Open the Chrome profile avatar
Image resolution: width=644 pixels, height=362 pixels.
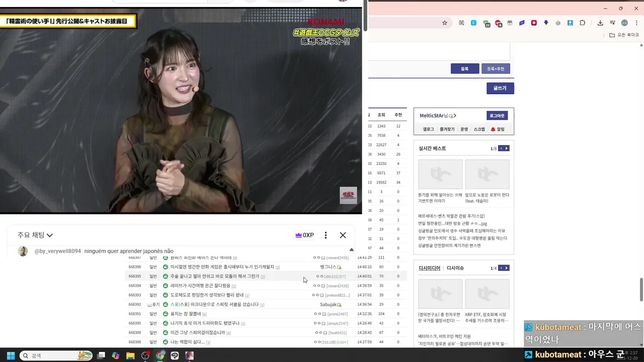pyautogui.click(x=624, y=23)
